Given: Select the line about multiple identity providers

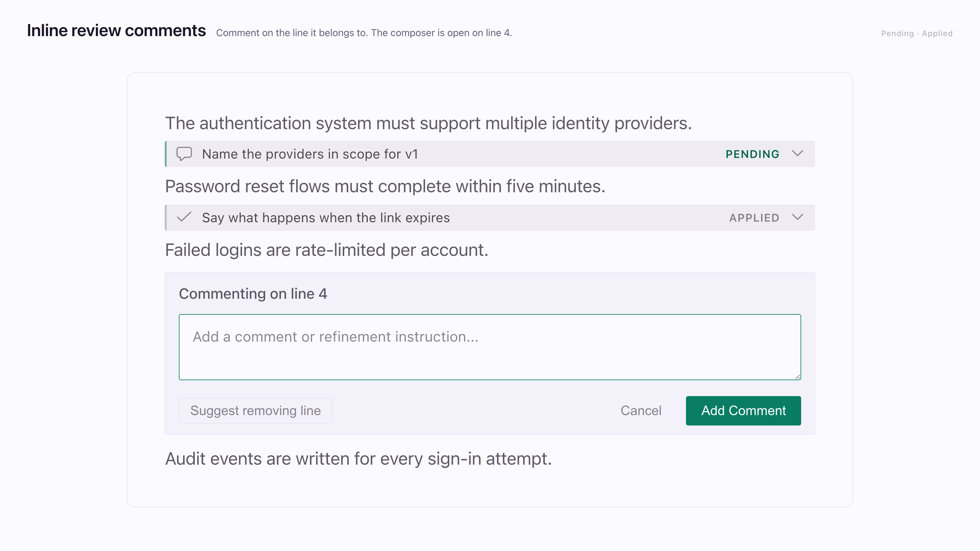Looking at the screenshot, I should pyautogui.click(x=428, y=123).
